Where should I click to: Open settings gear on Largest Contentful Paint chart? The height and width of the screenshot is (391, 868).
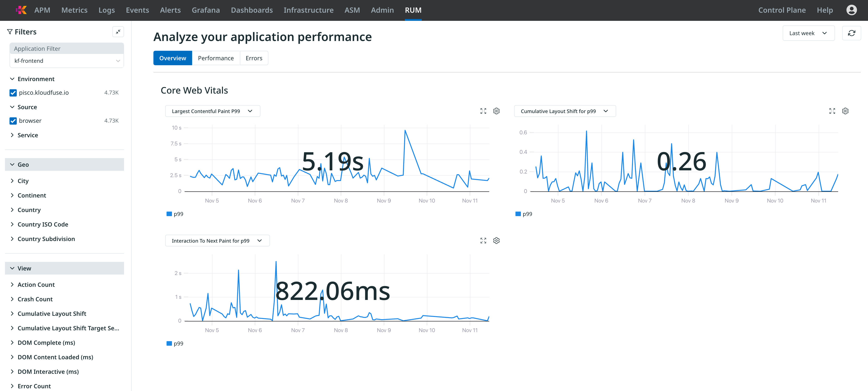(x=496, y=111)
